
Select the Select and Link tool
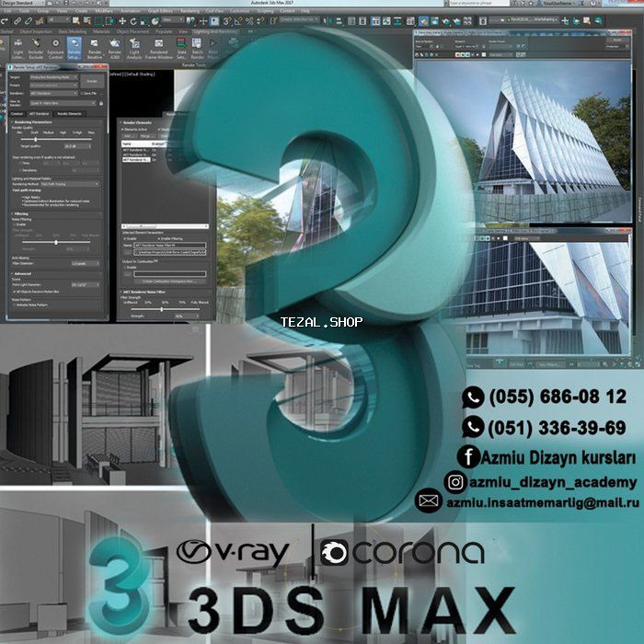pyautogui.click(x=17, y=21)
